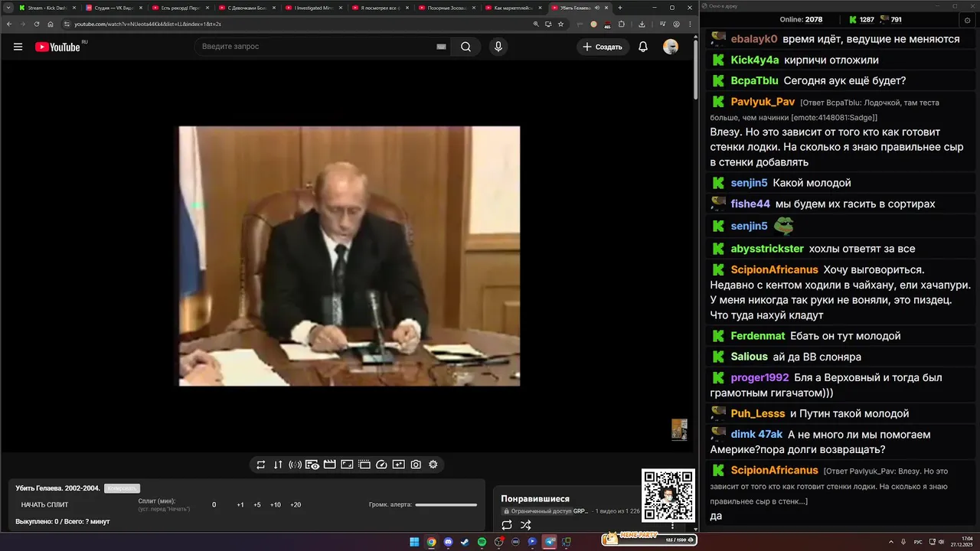Screen dimensions: 980x551
Task: Open browser downloads icon
Action: point(641,24)
